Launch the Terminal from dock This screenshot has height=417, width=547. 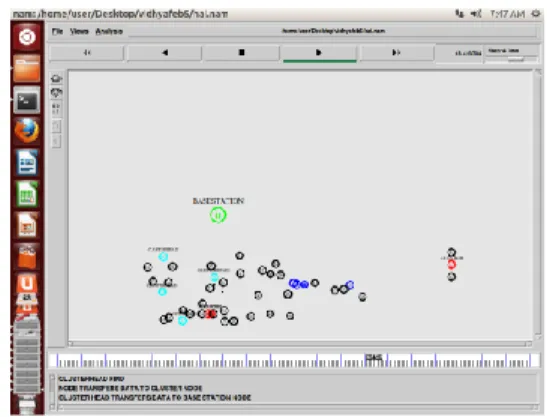pyautogui.click(x=27, y=100)
